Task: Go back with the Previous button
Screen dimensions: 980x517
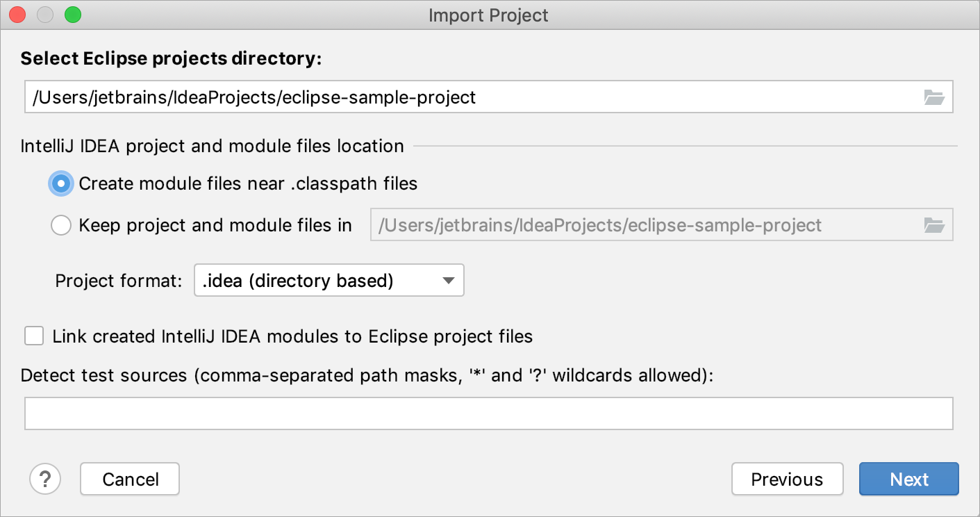Action: click(x=787, y=479)
